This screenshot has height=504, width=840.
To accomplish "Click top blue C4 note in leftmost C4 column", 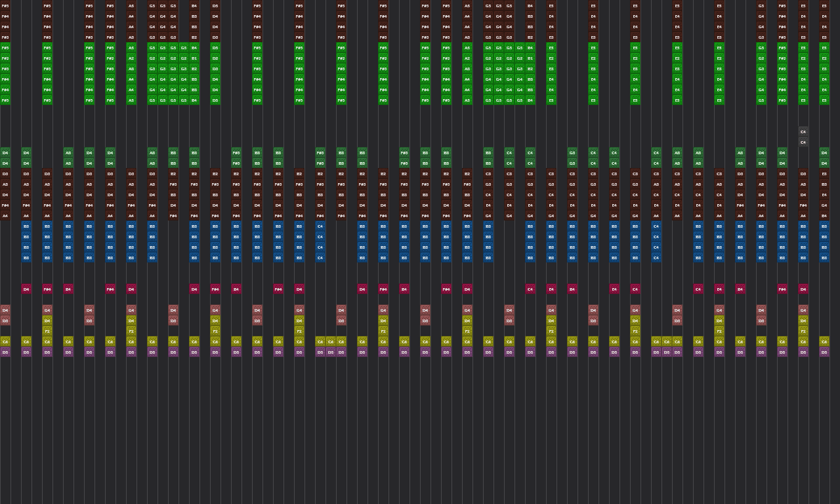I will point(320,226).
